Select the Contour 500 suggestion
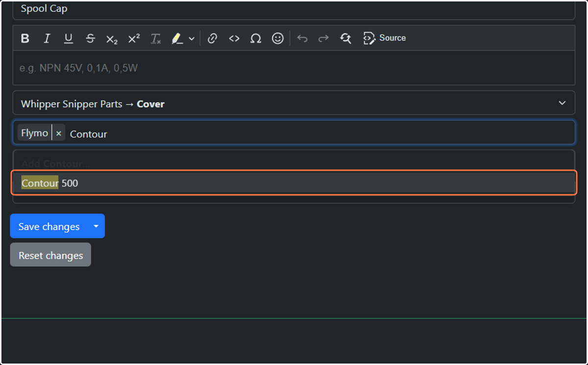 point(294,183)
